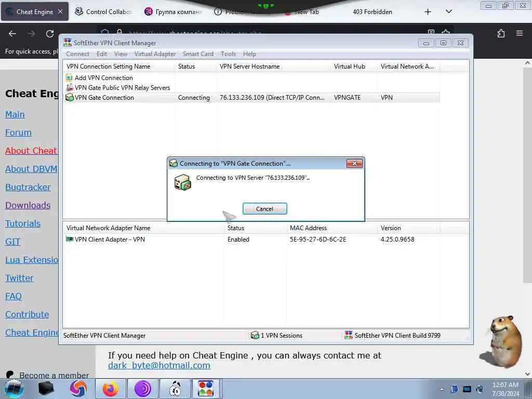532x399 pixels.
Task: Switch to the Control Collabor browser tab
Action: click(x=103, y=11)
